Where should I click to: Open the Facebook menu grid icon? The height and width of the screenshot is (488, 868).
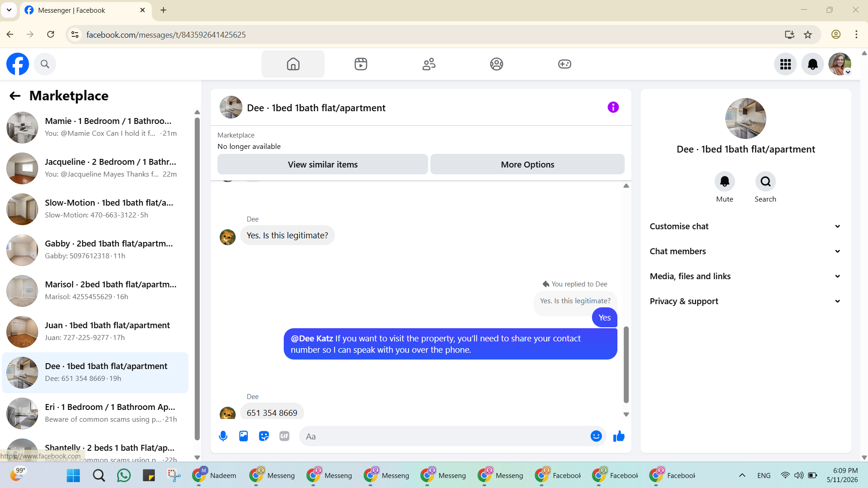point(785,64)
